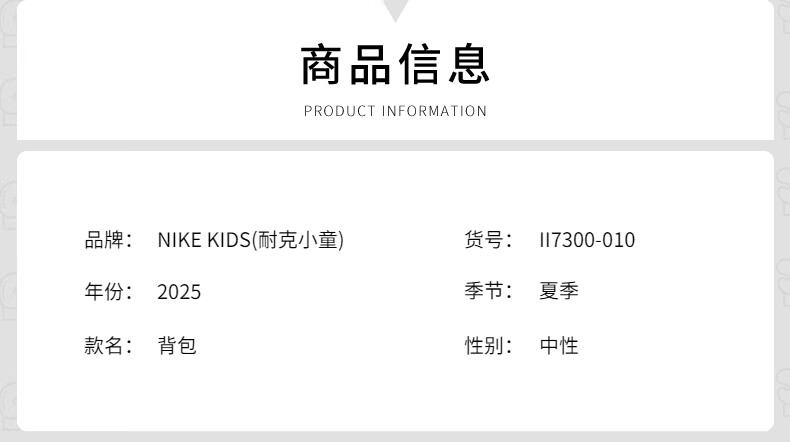Click the gray divider between header and card
Image resolution: width=790 pixels, height=442 pixels.
click(x=396, y=146)
